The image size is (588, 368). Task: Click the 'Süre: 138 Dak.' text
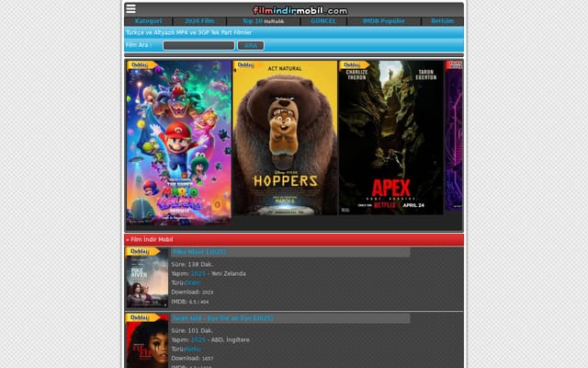192,264
